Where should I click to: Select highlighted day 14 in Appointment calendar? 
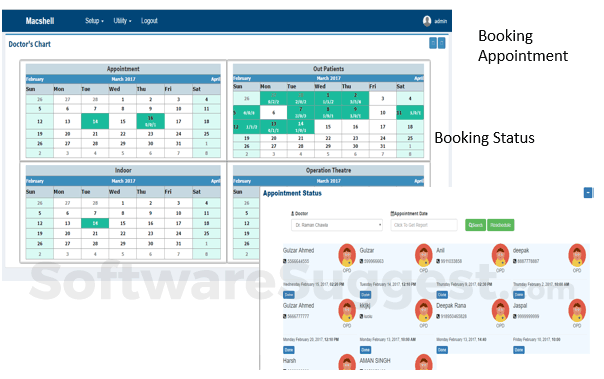coord(95,121)
